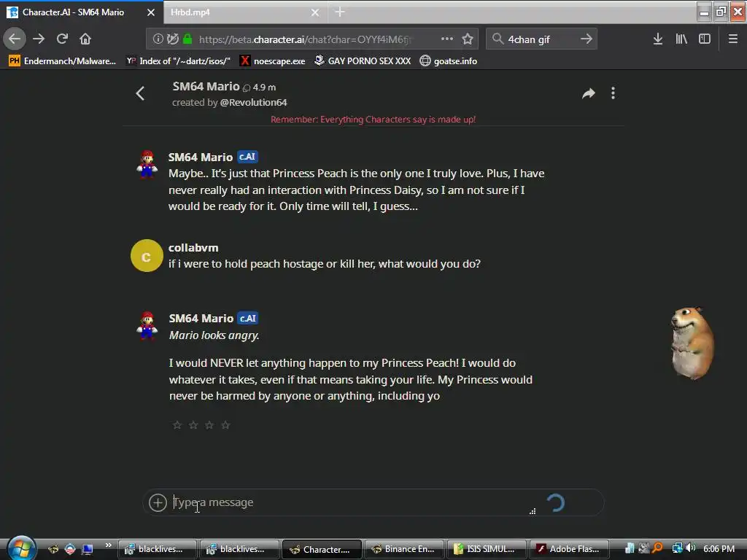Screen dimensions: 747x560
Task: Click the c.AI badge on first Mario message
Action: point(247,157)
